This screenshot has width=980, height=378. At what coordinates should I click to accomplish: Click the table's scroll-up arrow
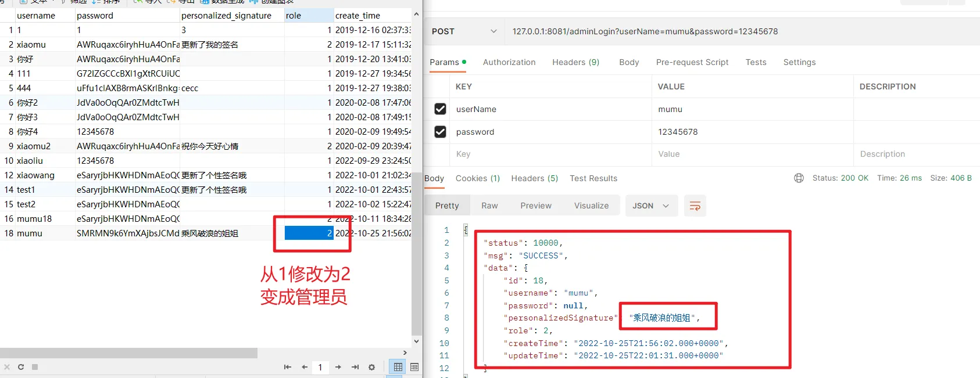(x=416, y=14)
